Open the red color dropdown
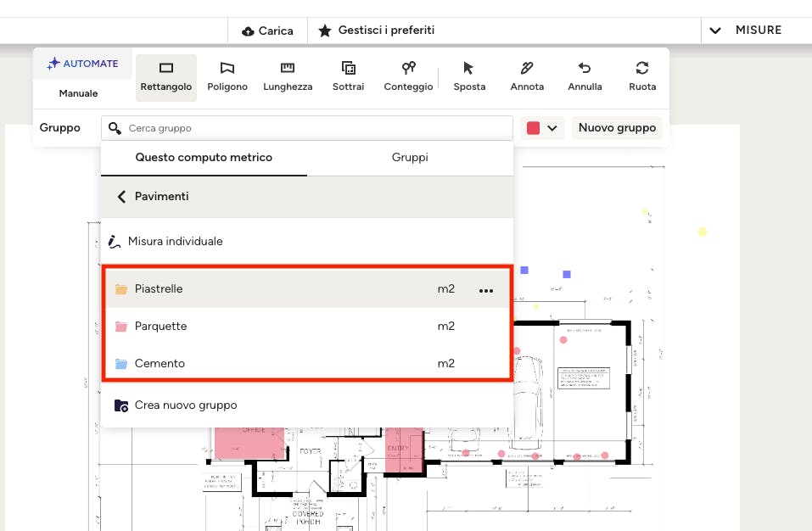Image resolution: width=812 pixels, height=531 pixels. (x=543, y=128)
